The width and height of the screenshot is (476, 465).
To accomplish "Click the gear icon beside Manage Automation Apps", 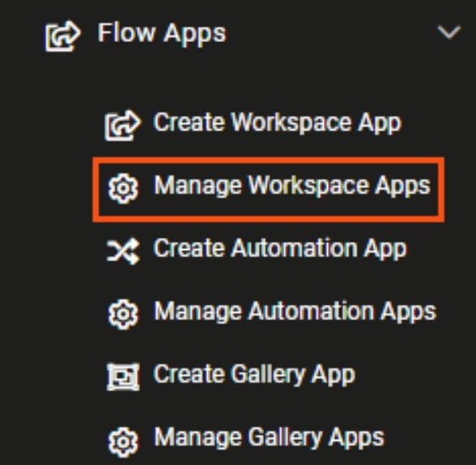I will [123, 315].
